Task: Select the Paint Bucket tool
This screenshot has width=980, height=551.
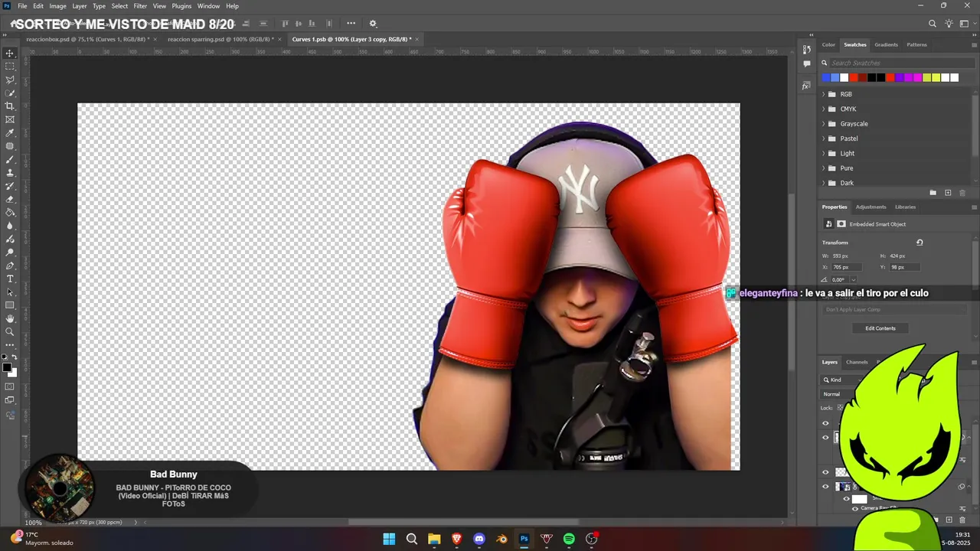Action: [10, 212]
